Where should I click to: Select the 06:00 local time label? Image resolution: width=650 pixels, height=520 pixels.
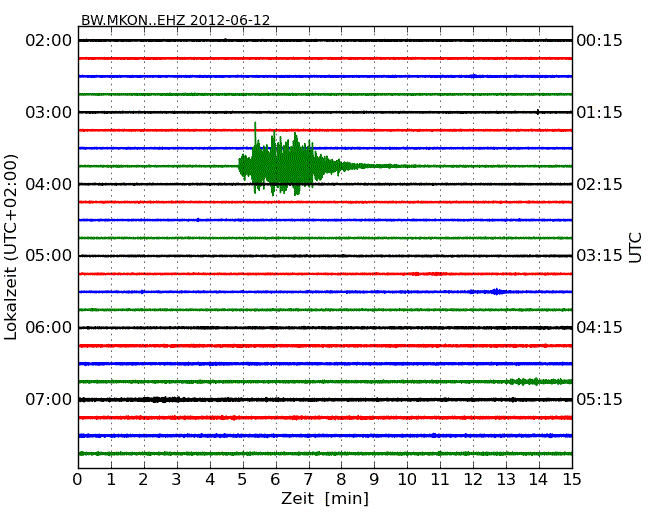point(49,328)
